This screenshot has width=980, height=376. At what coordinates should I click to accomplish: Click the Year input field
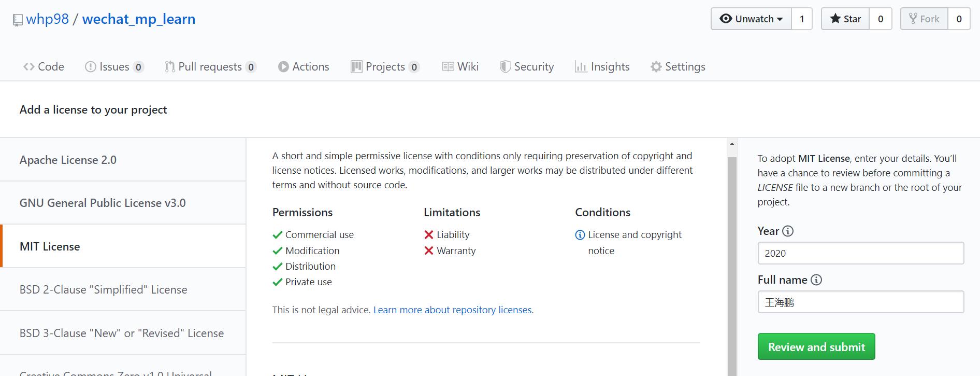pyautogui.click(x=860, y=253)
